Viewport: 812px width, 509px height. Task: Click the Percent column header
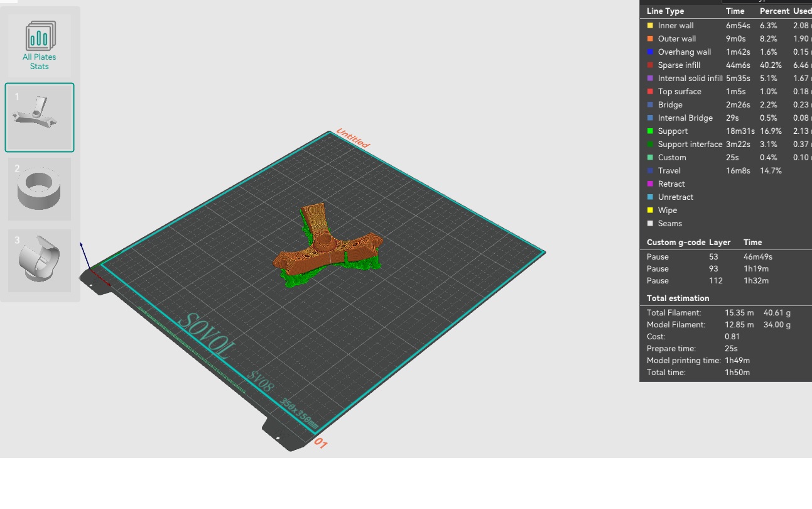pyautogui.click(x=774, y=11)
